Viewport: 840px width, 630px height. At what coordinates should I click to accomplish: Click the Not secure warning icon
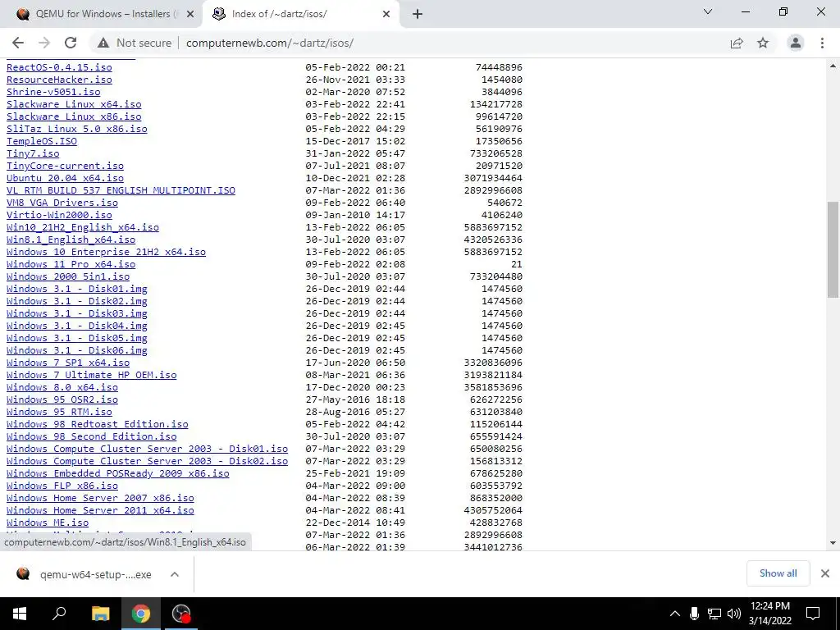point(103,43)
